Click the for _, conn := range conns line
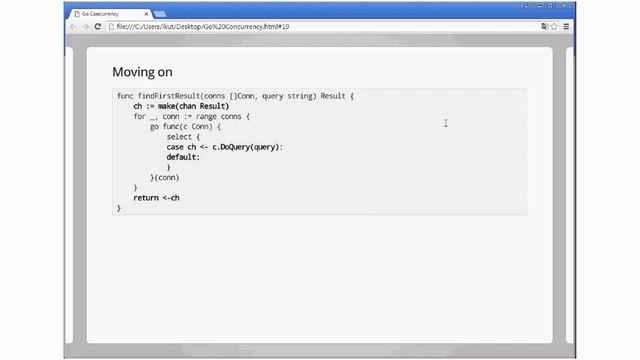 [x=191, y=116]
